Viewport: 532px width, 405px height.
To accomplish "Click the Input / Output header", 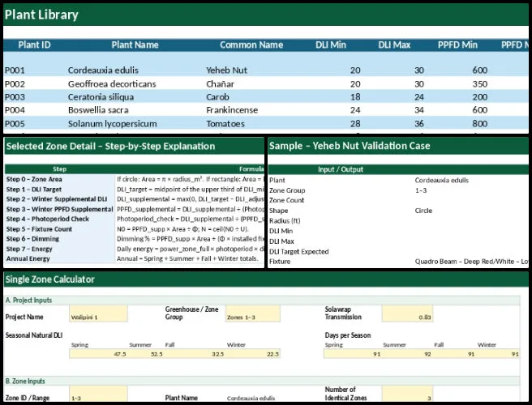I will (x=341, y=169).
